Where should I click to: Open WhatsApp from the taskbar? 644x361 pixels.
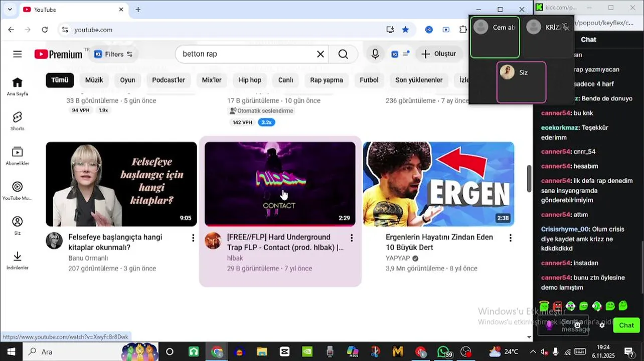[443, 352]
